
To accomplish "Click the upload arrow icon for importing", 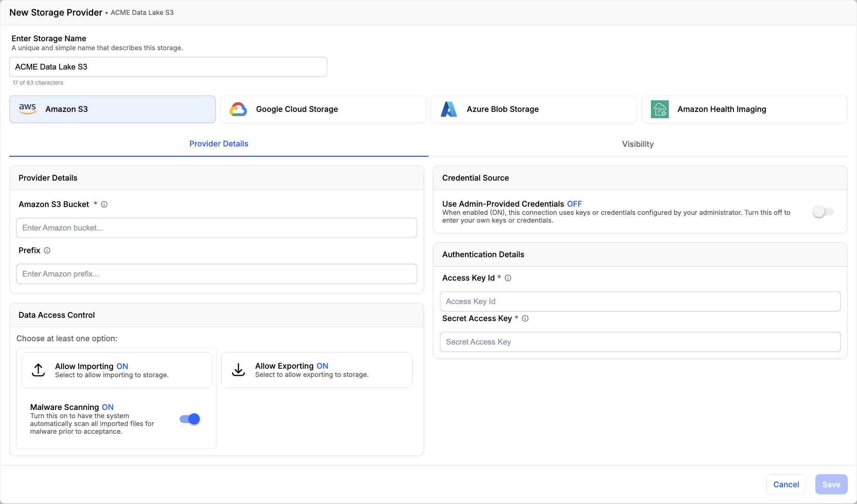I will pos(38,370).
